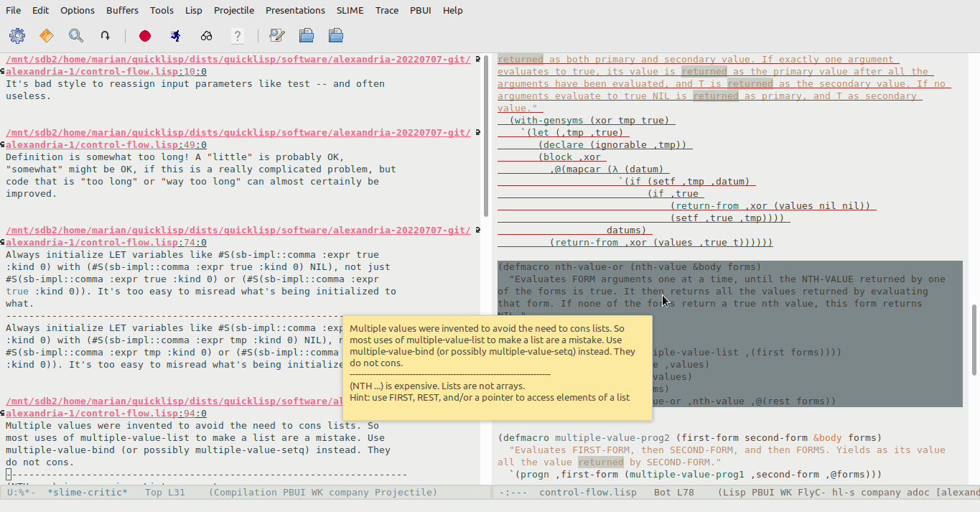980x512 pixels.
Task: Click "It's bad style to reassign" critique text
Action: point(195,84)
